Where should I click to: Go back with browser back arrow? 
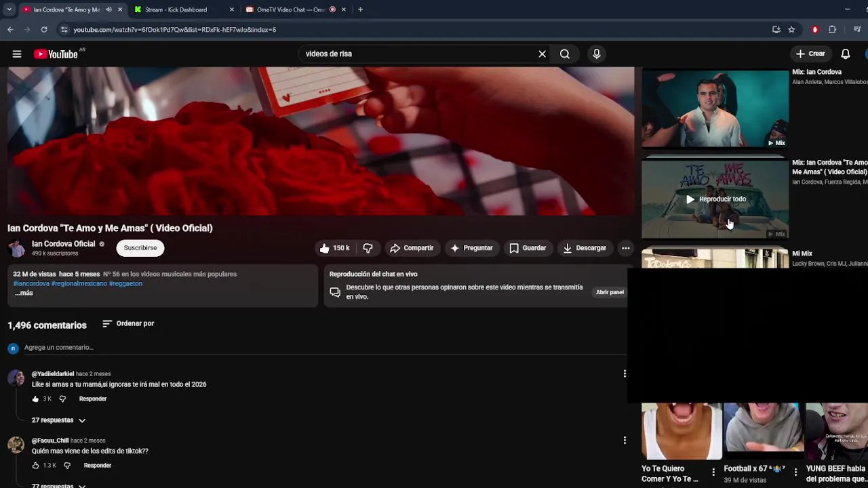coord(10,30)
